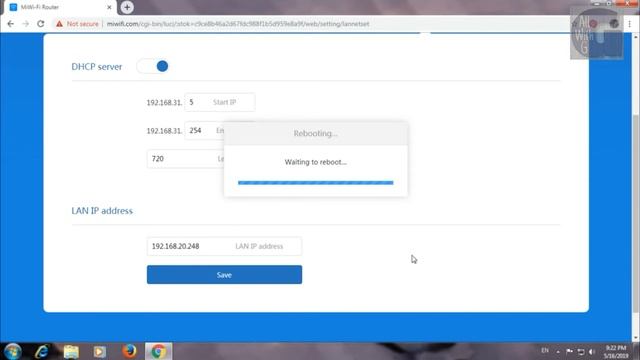Click the '192.168.31.' prefix beside Start IP
The width and height of the screenshot is (640, 360).
click(164, 102)
